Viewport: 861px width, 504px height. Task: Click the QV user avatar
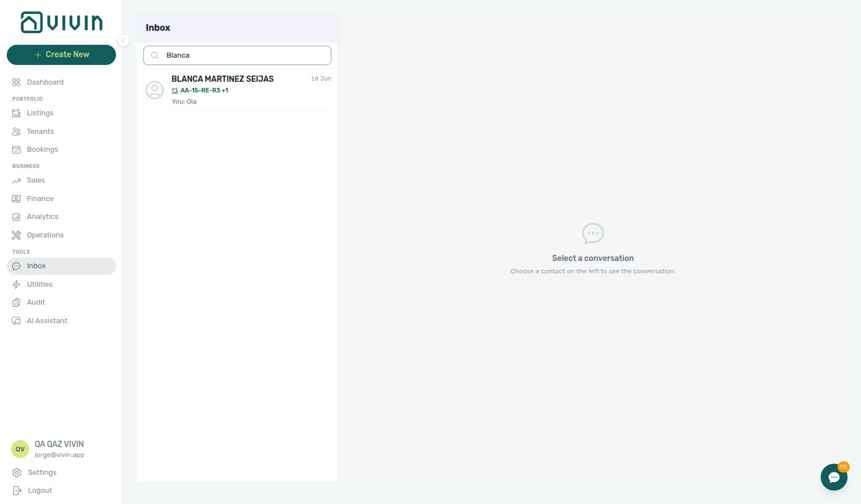[x=20, y=449]
